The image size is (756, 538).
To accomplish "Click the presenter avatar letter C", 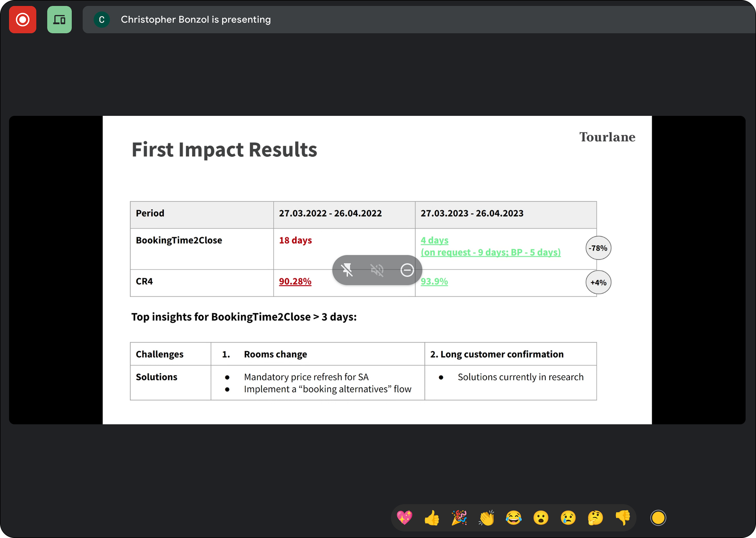I will (x=102, y=20).
